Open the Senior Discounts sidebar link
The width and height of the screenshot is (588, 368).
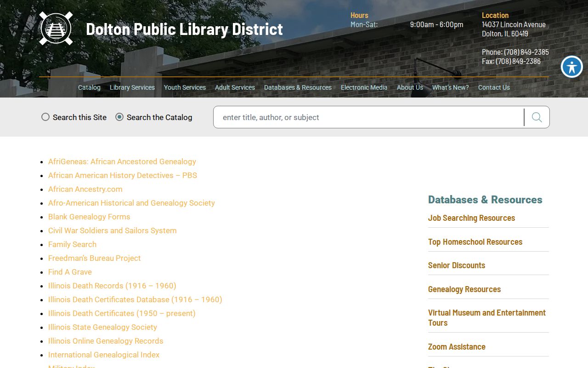point(457,265)
